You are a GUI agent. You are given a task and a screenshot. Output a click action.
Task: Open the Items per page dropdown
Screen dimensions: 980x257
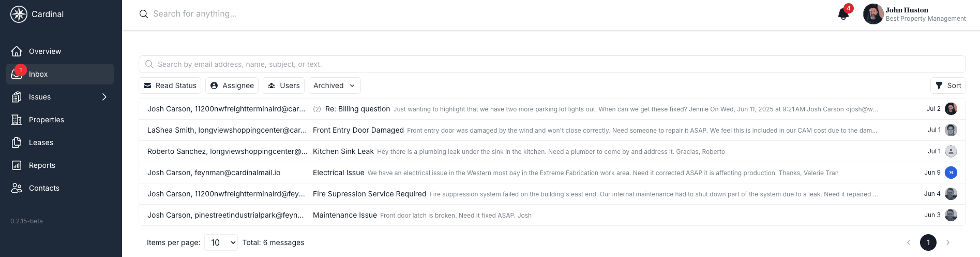point(221,242)
